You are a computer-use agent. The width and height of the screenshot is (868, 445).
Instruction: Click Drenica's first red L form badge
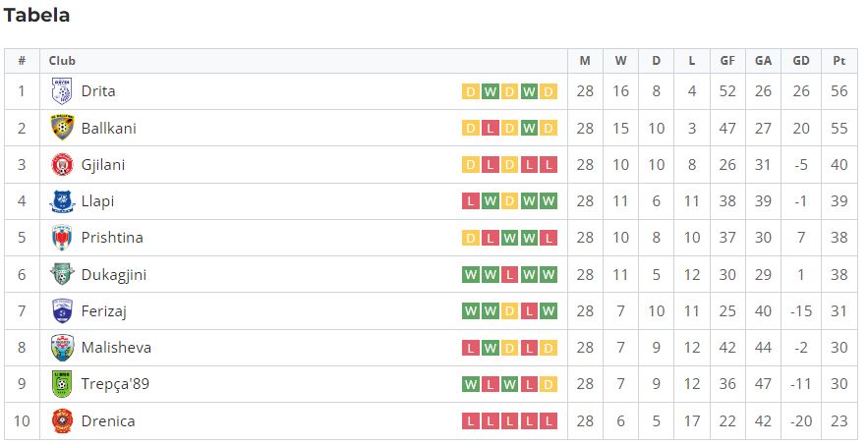click(470, 421)
